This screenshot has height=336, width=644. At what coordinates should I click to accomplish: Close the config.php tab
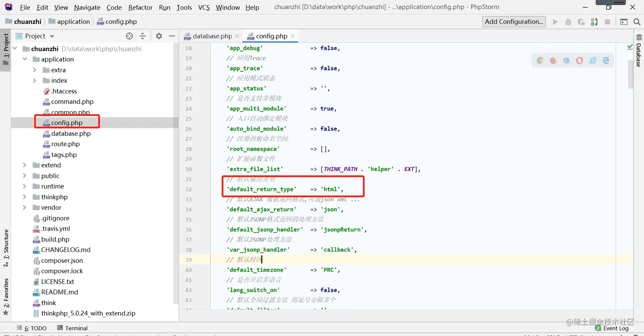(x=293, y=36)
